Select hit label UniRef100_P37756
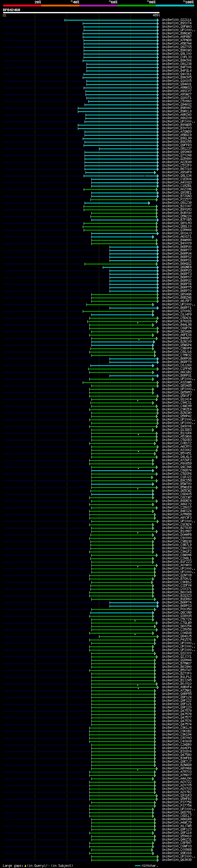197x868 pixels. tap(176, 802)
